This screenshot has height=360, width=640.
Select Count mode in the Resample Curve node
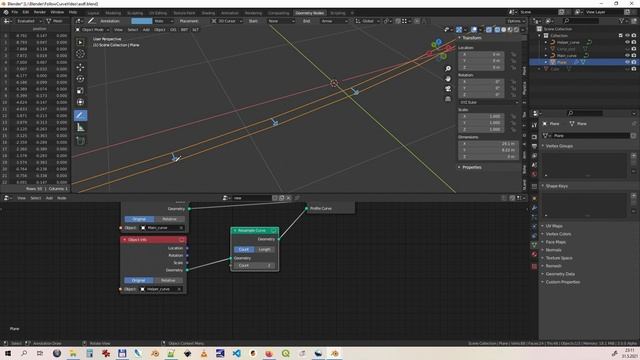pyautogui.click(x=244, y=249)
